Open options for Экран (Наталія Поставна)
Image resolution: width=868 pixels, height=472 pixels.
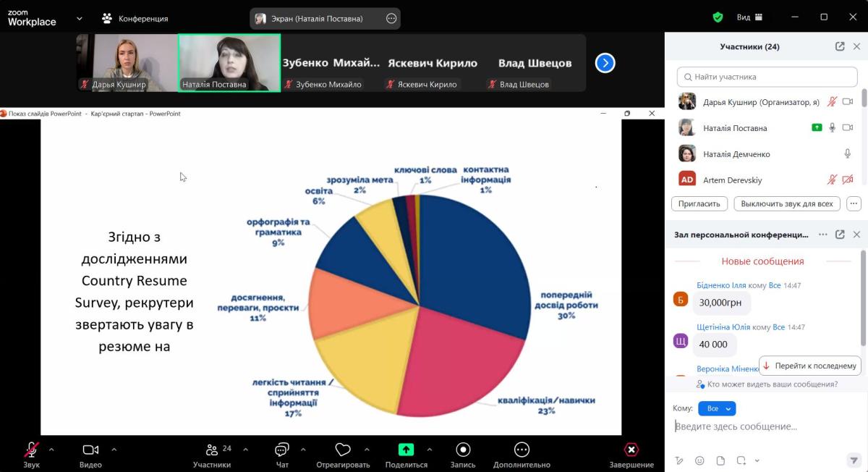point(391,19)
